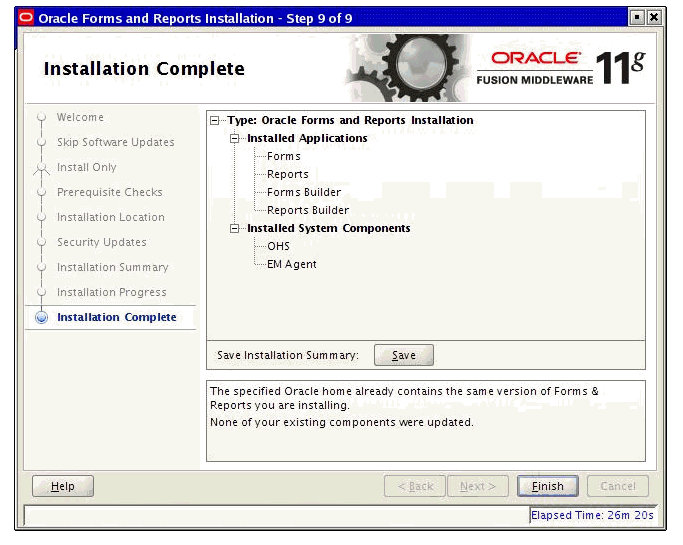The height and width of the screenshot is (545, 683).
Task: Collapse Installed System Components node
Action: click(x=234, y=228)
